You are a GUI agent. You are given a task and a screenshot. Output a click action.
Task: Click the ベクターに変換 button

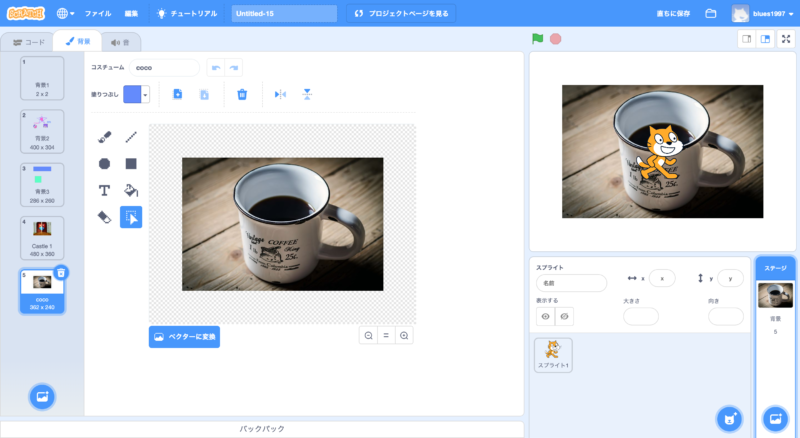tap(184, 336)
